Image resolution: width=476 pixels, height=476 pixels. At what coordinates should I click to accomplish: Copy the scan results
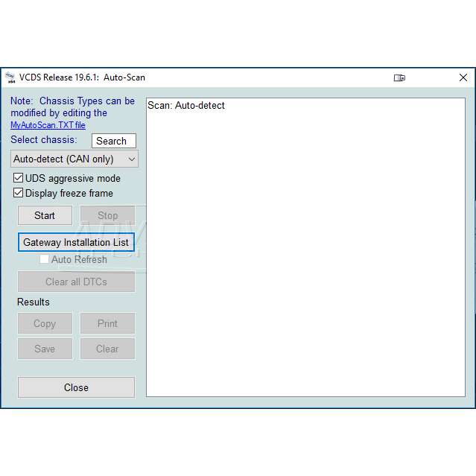[x=45, y=323]
